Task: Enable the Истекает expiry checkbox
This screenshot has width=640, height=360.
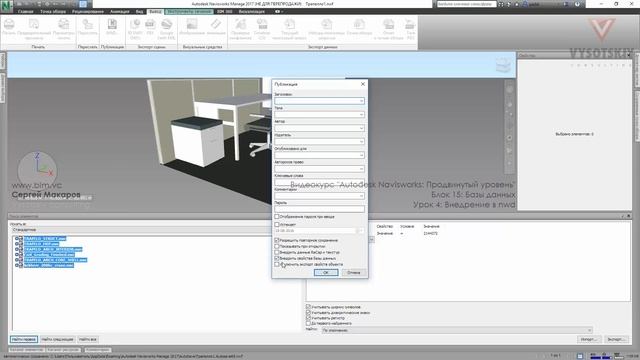Action: tap(277, 224)
